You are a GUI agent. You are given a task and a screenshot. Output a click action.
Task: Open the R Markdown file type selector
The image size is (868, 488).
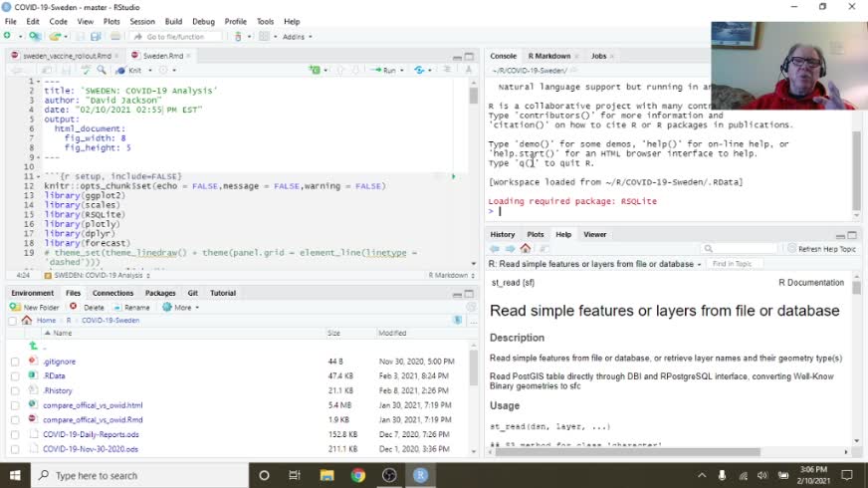tap(451, 275)
